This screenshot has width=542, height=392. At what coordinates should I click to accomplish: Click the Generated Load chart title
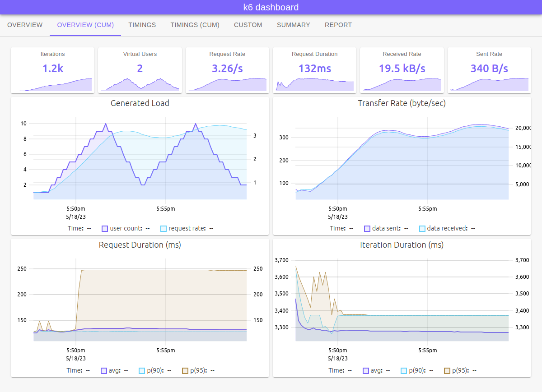tap(140, 103)
